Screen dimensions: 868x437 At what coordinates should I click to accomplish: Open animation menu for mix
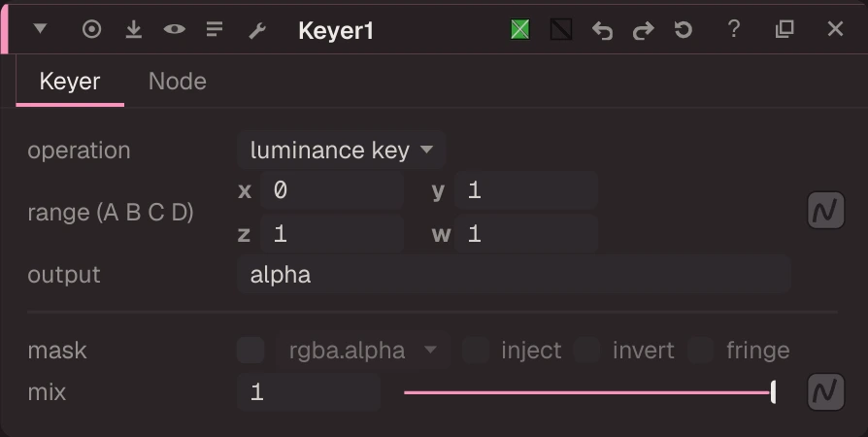tap(826, 392)
